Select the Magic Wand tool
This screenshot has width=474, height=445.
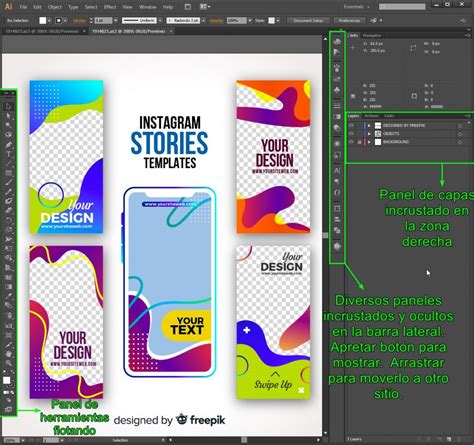click(x=8, y=125)
